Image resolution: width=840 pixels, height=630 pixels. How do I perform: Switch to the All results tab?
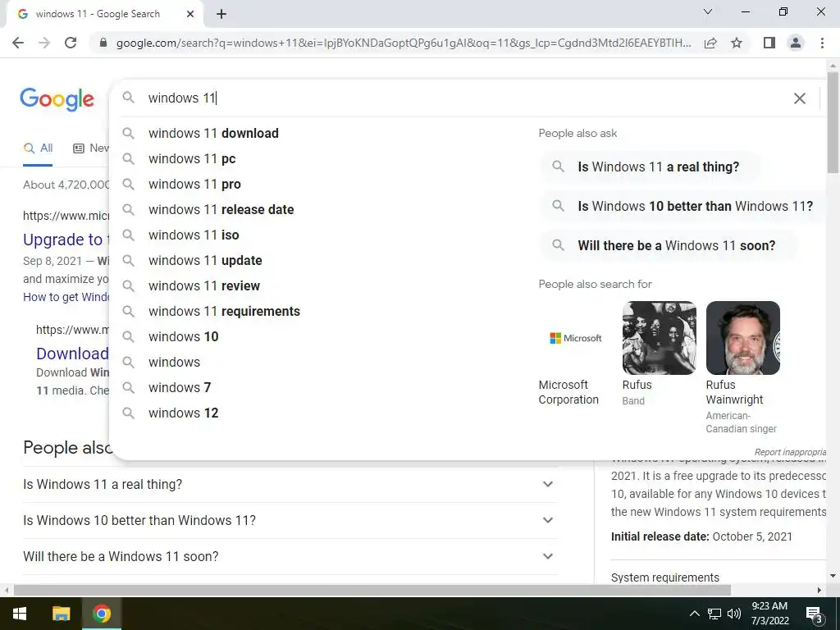pyautogui.click(x=38, y=148)
